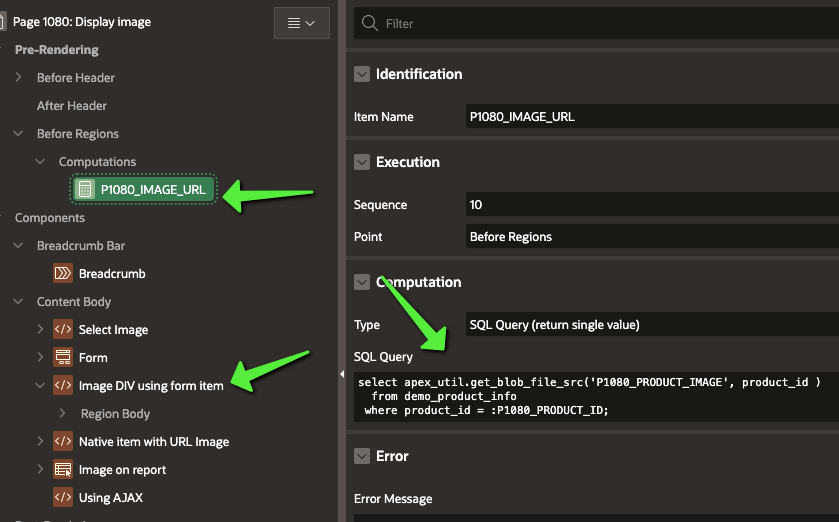This screenshot has width=839, height=522.
Task: Select After Header in the tree
Action: click(x=71, y=105)
